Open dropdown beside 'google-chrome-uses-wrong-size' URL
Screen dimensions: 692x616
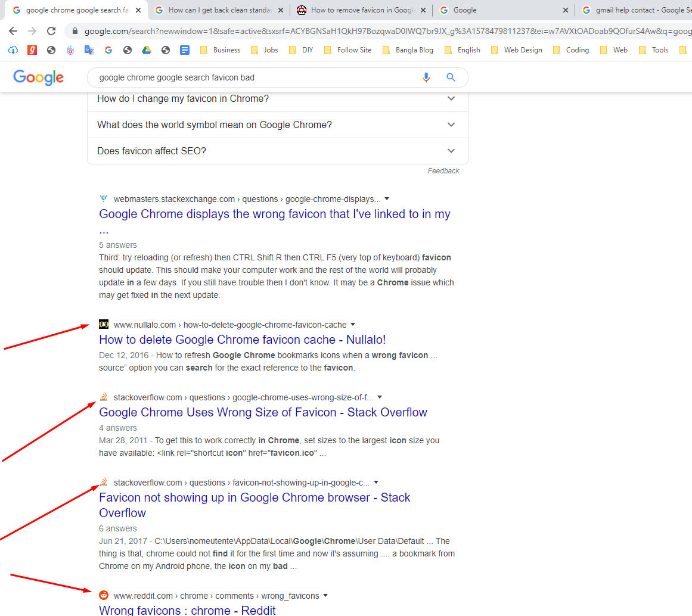point(380,397)
